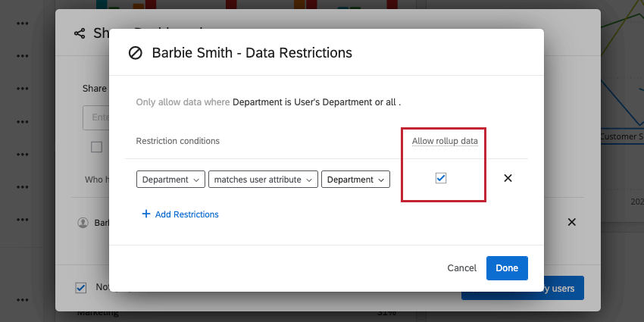Expand the matches user attribute dropdown
This screenshot has height=322, width=644.
[x=263, y=180]
